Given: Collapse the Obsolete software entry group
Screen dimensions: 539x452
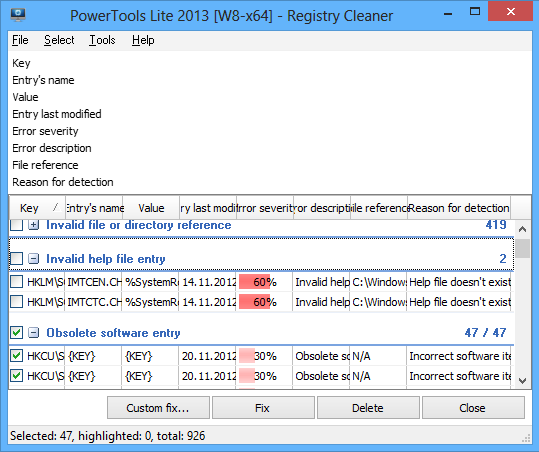Looking at the screenshot, I should (33, 332).
